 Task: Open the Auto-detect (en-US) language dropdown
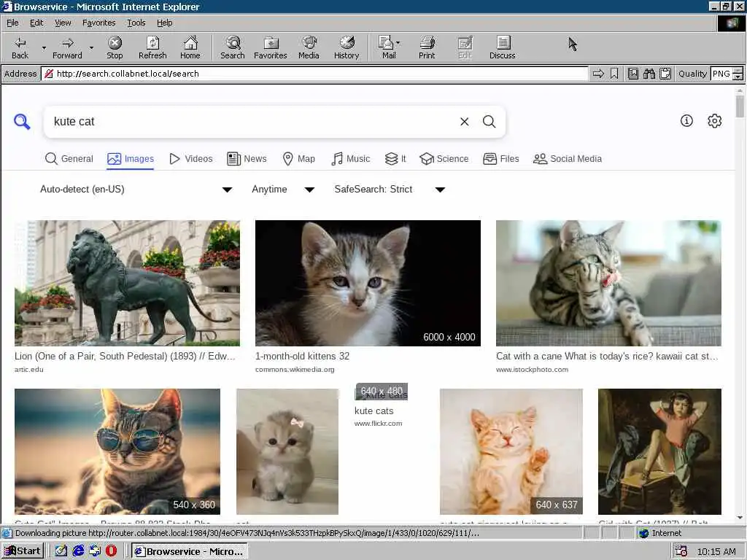click(136, 190)
